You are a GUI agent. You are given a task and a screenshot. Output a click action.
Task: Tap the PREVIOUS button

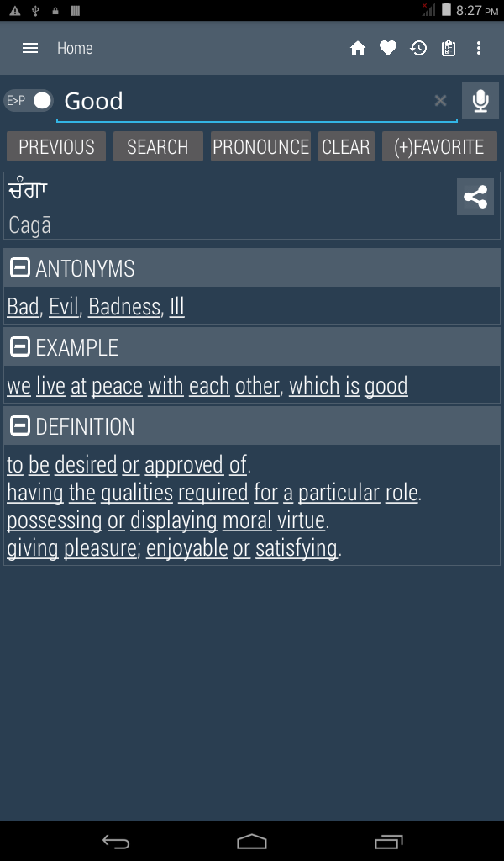56,146
